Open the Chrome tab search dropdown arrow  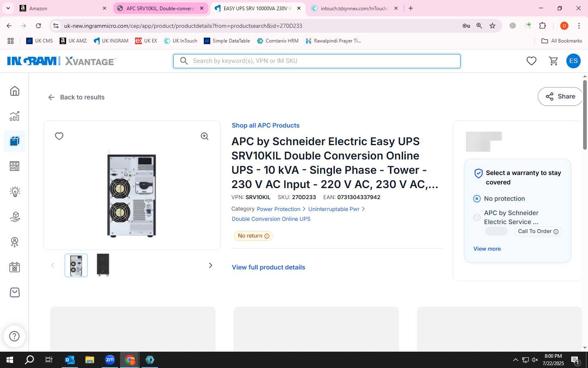pyautogui.click(x=8, y=8)
